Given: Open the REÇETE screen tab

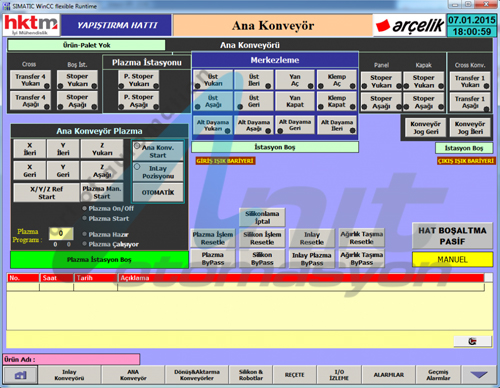Looking at the screenshot, I should pos(295,375).
